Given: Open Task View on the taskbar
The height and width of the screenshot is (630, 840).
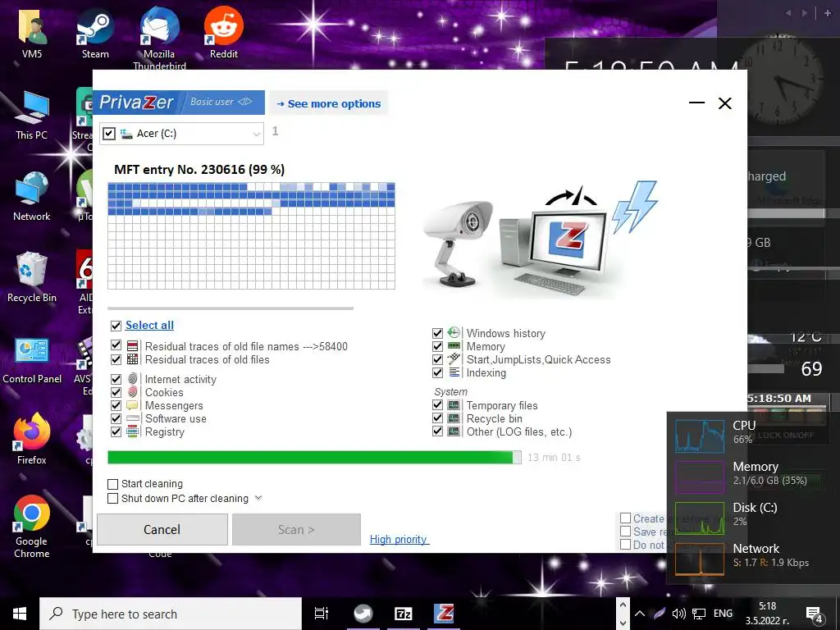Looking at the screenshot, I should point(322,614).
